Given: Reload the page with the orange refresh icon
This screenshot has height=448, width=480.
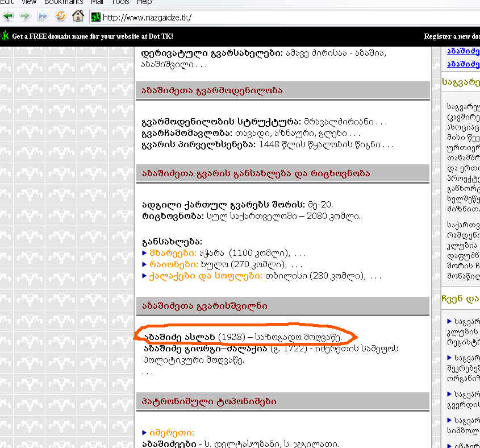Looking at the screenshot, I should pyautogui.click(x=60, y=16).
